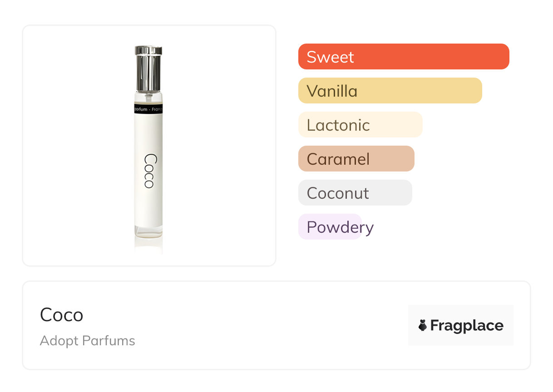Click the silver cap of the bottle
The height and width of the screenshot is (392, 553).
(x=148, y=68)
